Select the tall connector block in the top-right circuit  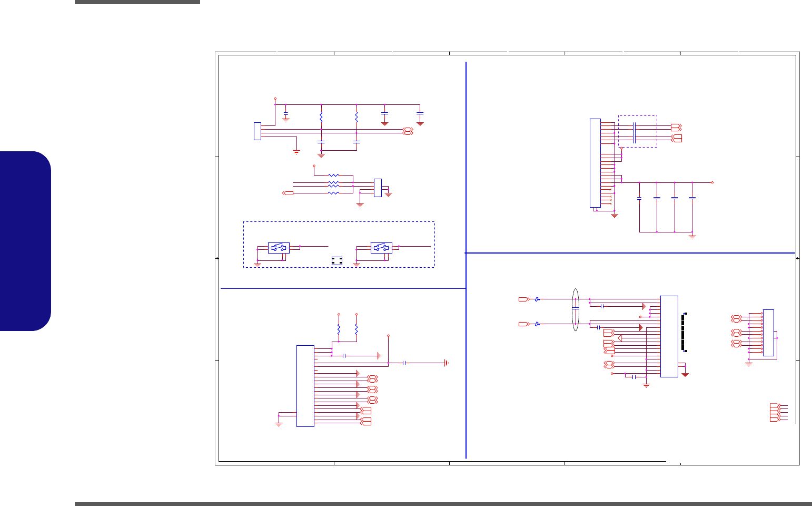[x=595, y=163]
